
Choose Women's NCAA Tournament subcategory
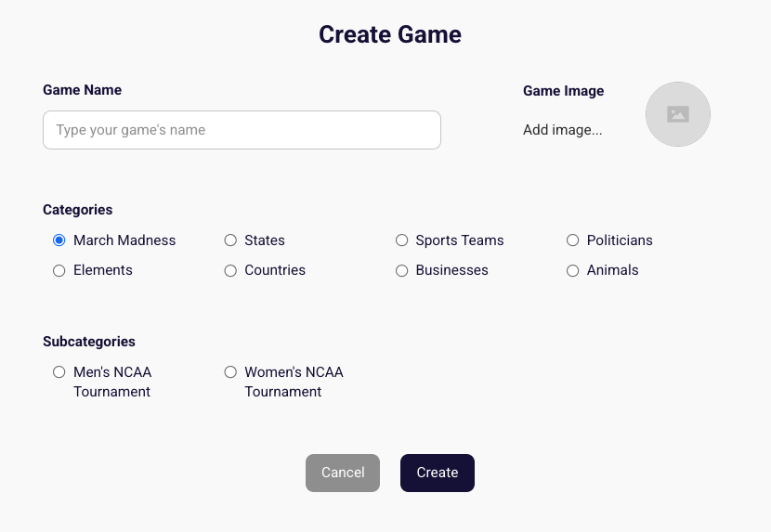[x=230, y=372]
